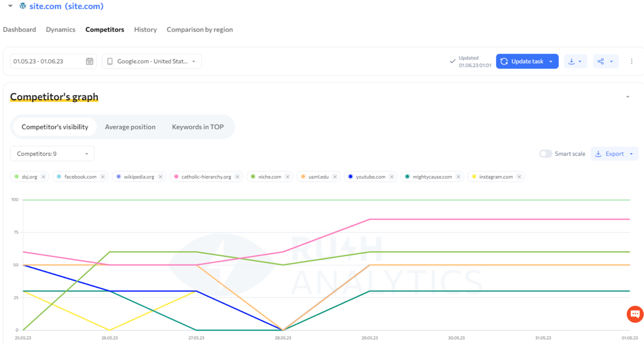Switch to the Dashboard tab
644x344 pixels.
click(x=19, y=29)
